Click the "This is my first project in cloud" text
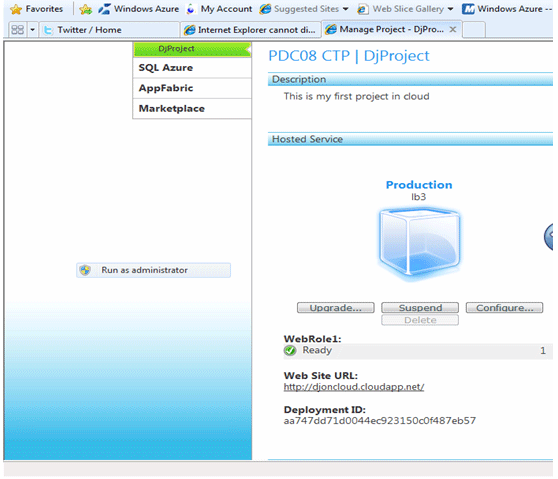558x479 pixels. pos(356,96)
